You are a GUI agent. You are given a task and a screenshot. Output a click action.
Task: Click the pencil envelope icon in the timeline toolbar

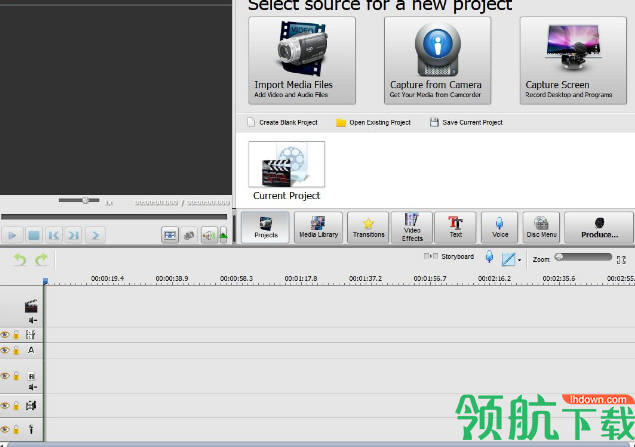[x=508, y=259]
